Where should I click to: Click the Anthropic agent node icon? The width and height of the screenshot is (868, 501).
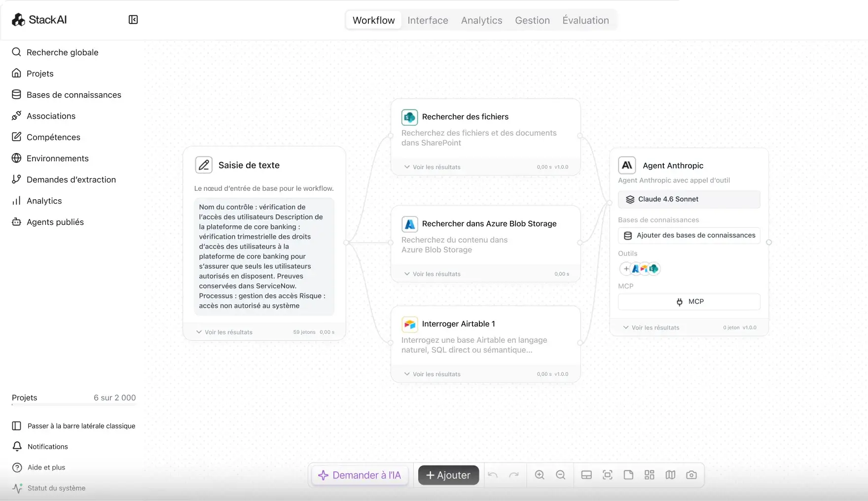click(x=627, y=166)
